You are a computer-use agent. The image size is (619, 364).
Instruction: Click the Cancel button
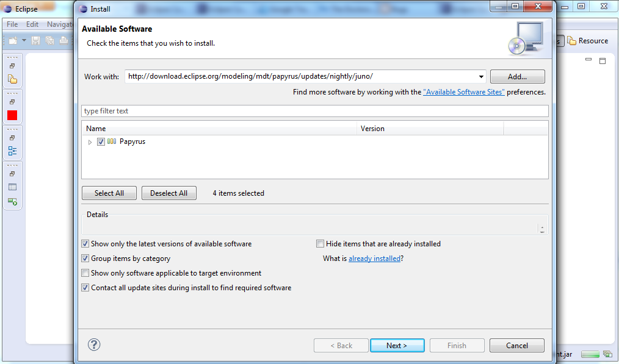point(517,346)
